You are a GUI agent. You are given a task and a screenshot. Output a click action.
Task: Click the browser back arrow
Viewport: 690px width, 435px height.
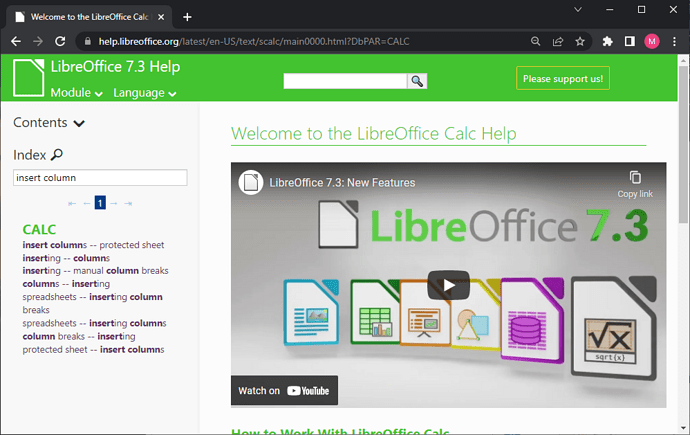point(16,41)
